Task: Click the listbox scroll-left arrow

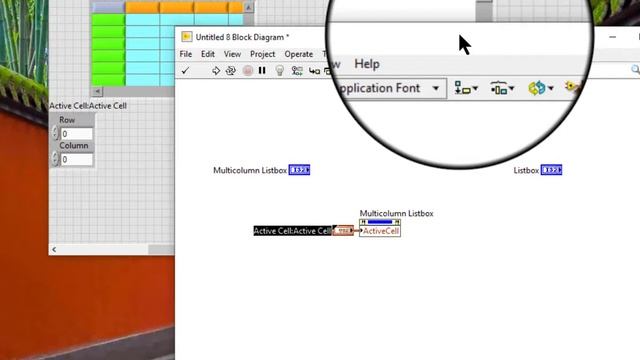Action: click(97, 91)
